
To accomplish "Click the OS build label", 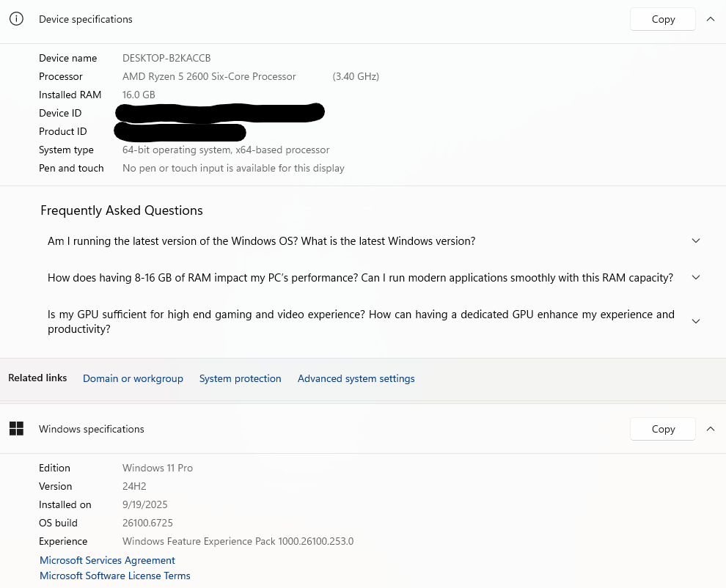I will pyautogui.click(x=59, y=523).
